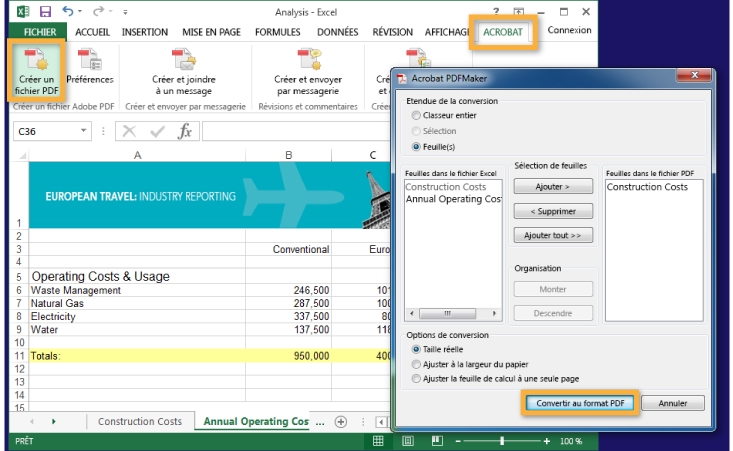The image size is (733, 451).
Task: Open the ACCUEIL ribbon tab
Action: click(x=92, y=32)
